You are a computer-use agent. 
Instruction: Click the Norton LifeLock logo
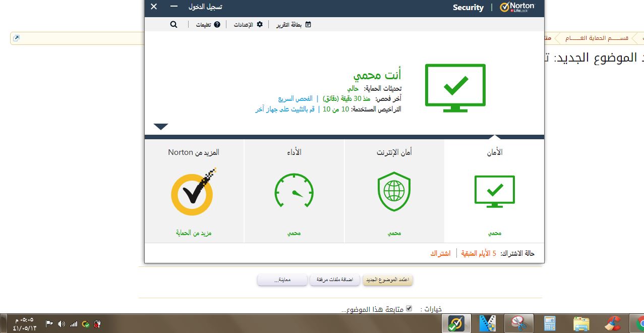coord(516,7)
